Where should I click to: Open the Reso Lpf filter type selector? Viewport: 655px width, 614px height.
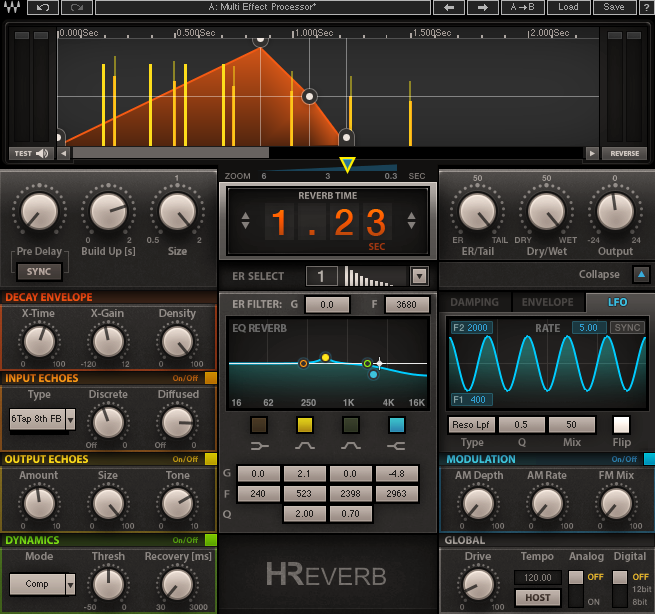[x=471, y=425]
